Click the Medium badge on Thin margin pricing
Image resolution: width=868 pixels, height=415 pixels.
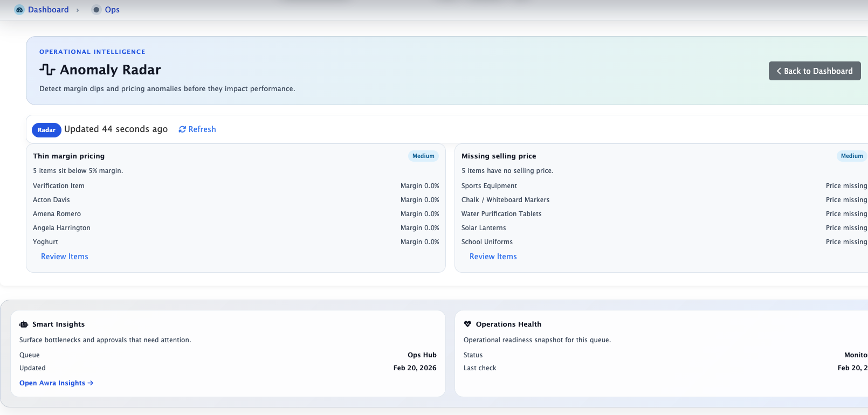[x=423, y=156]
